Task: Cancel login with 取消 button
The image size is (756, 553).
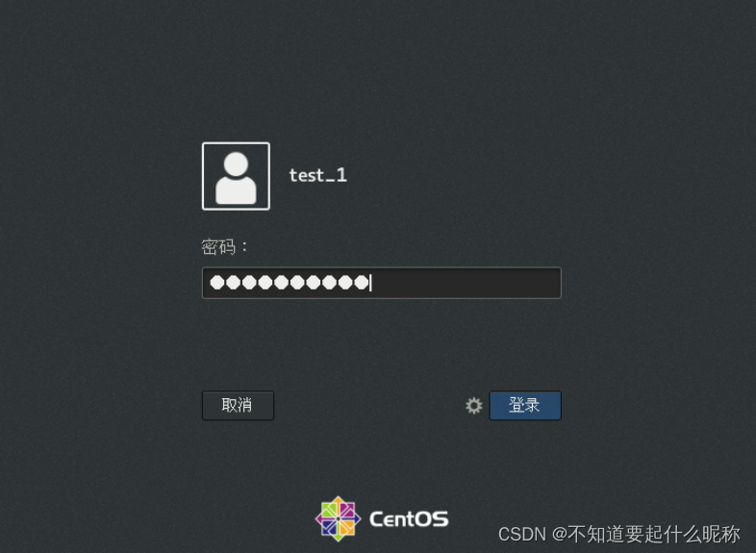Action: pyautogui.click(x=238, y=406)
